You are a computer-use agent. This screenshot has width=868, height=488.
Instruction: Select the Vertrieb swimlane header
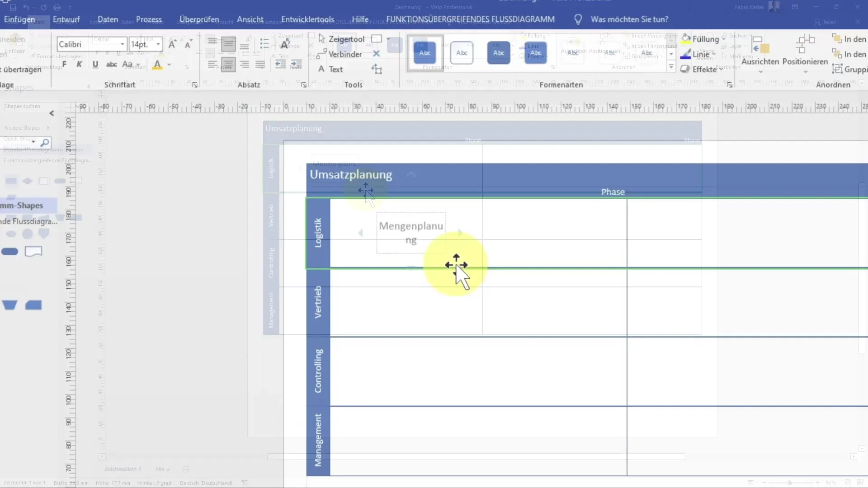[x=318, y=302]
